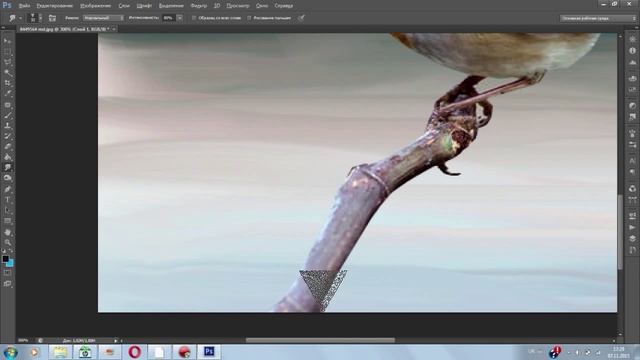Open the Smudge tool preset picker arrow

click(x=20, y=18)
